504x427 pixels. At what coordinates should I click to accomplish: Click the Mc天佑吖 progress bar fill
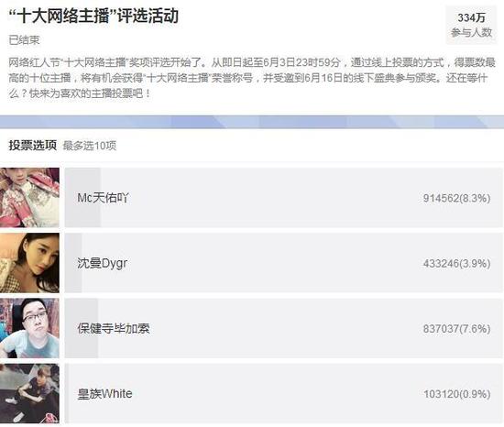tap(82, 198)
